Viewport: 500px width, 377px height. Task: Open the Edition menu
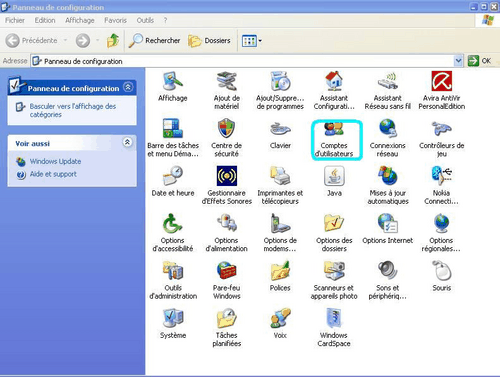point(45,20)
